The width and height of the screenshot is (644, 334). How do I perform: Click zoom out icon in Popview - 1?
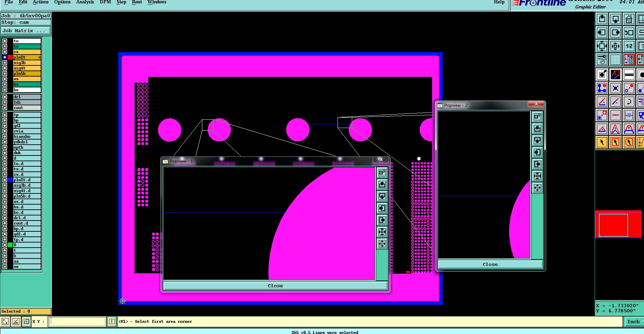382,244
